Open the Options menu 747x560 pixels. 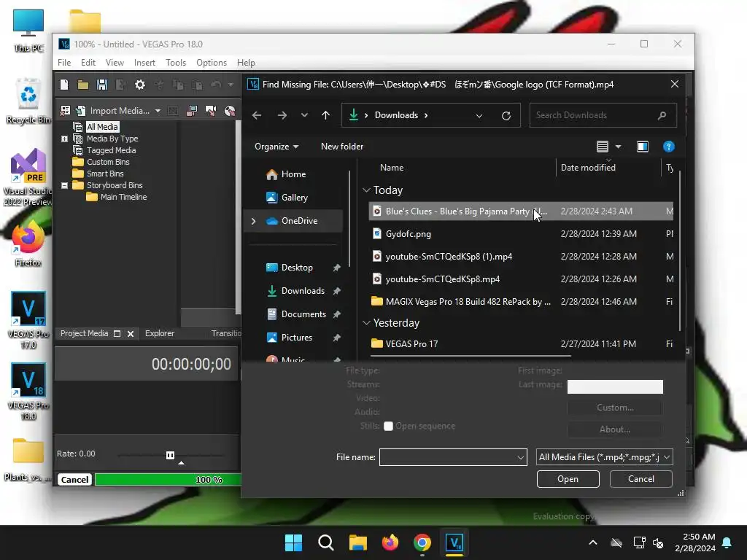click(212, 63)
